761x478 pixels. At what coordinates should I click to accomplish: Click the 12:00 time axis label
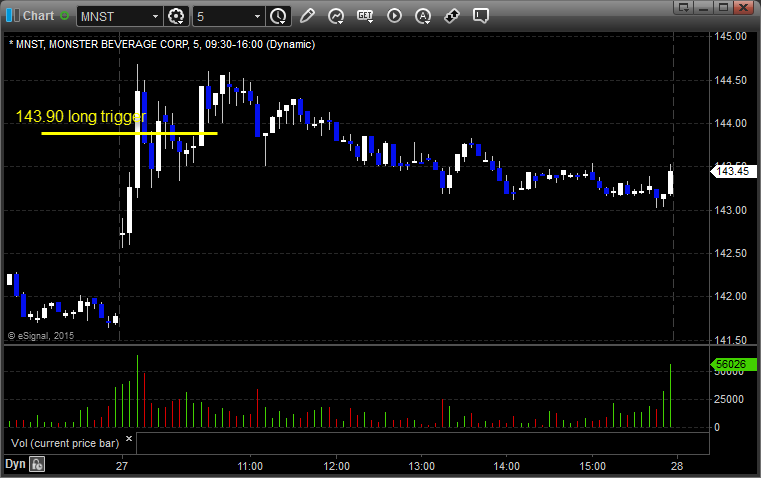pos(336,466)
